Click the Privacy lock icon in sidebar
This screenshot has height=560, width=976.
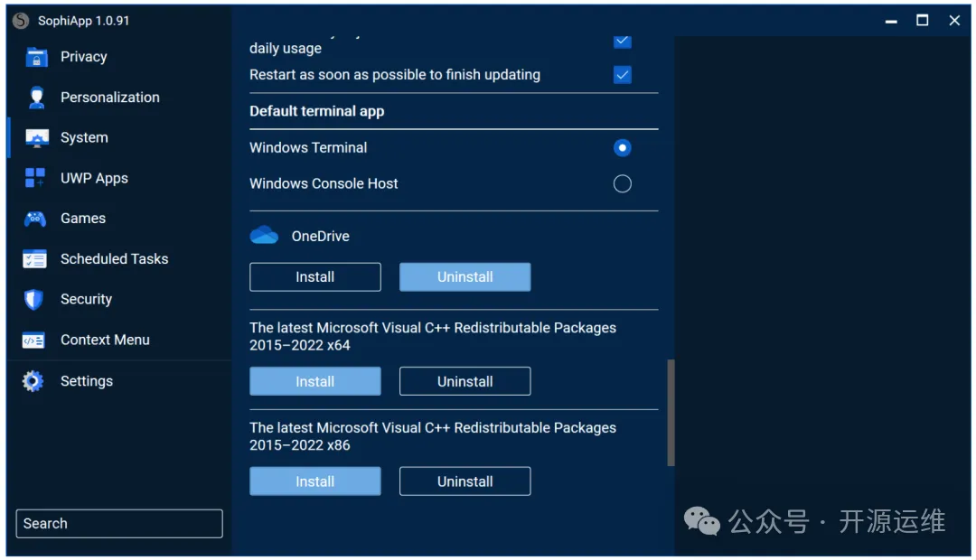[36, 57]
